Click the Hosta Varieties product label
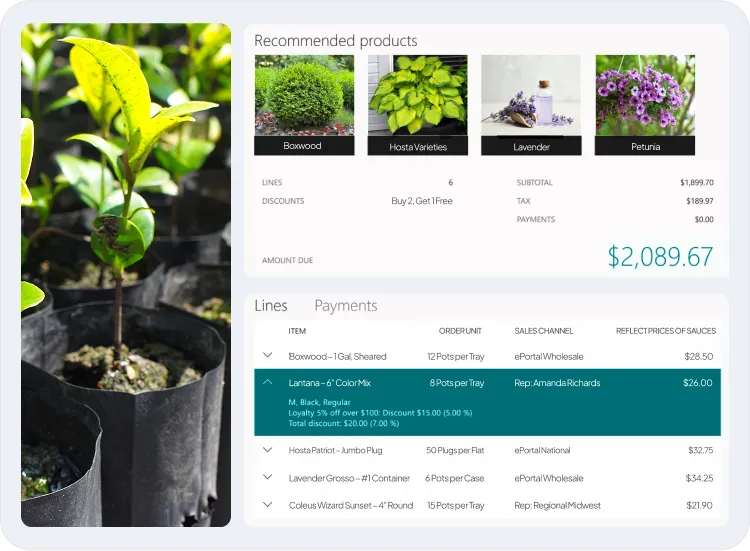Image resolution: width=750 pixels, height=551 pixels. (418, 146)
